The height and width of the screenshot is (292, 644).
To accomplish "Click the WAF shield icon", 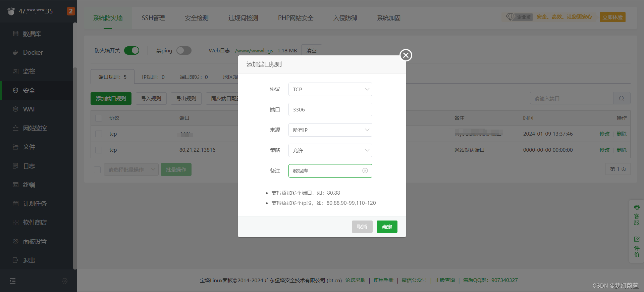I will pyautogui.click(x=15, y=109).
